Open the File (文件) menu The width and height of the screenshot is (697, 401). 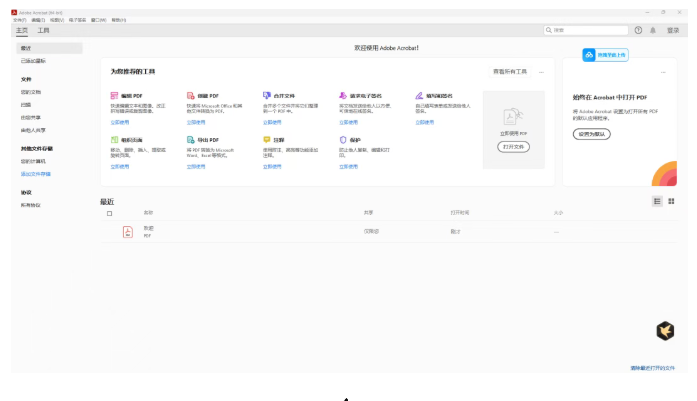tap(20, 20)
